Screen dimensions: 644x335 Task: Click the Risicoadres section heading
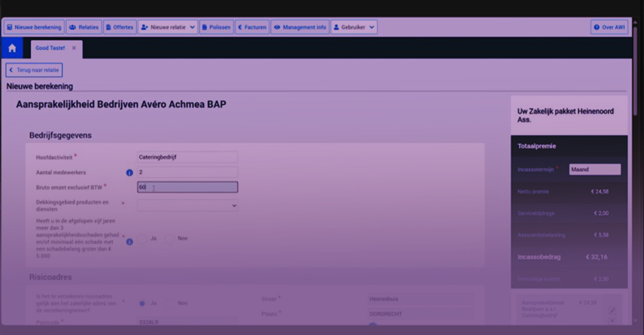[x=51, y=277]
